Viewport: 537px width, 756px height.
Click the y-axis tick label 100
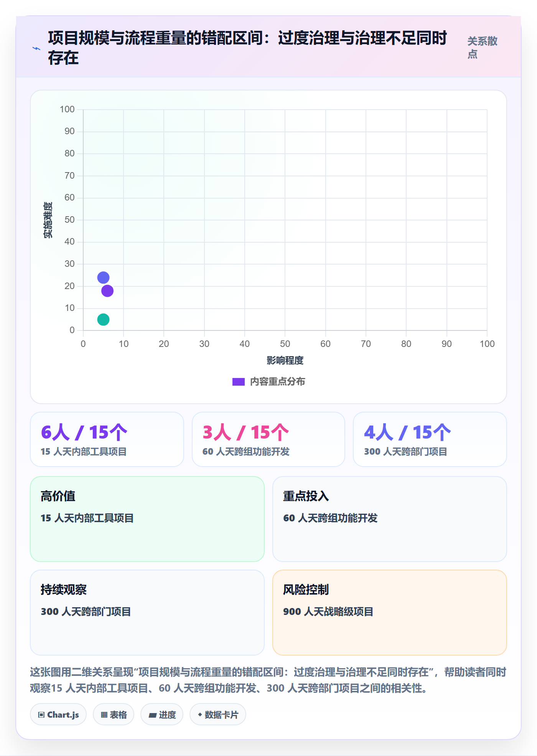[x=67, y=109]
